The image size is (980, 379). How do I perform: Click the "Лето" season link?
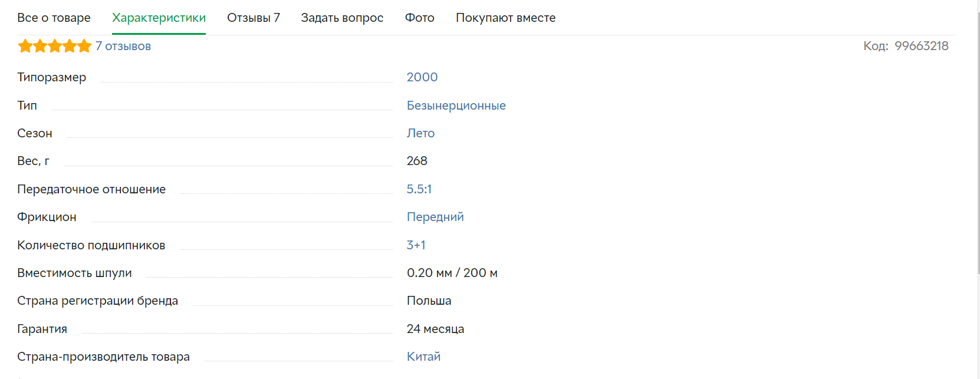[x=420, y=133]
